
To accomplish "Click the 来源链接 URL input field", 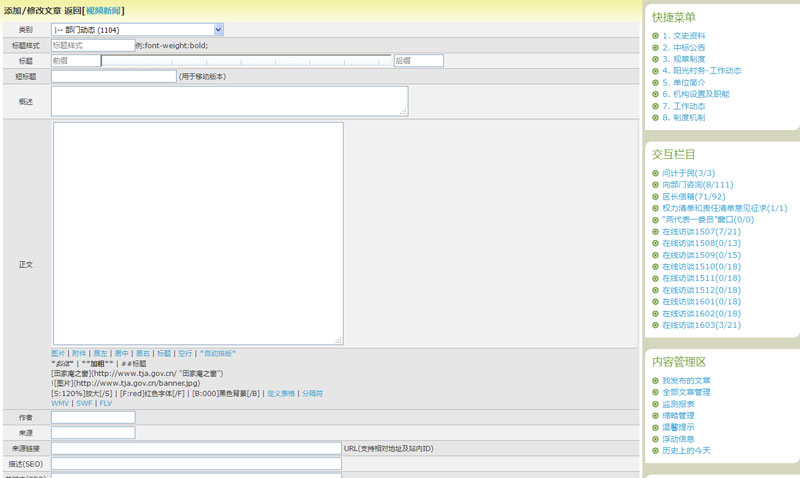I will click(196, 448).
